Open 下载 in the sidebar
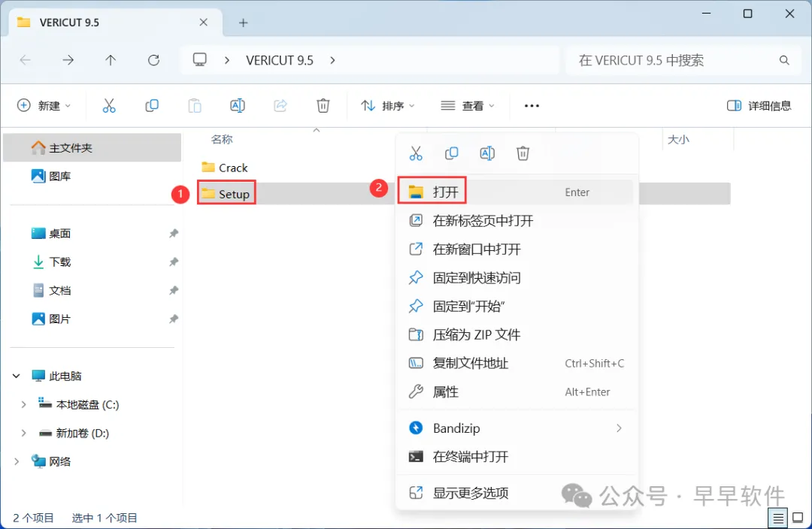The height and width of the screenshot is (529, 812). coord(92,262)
